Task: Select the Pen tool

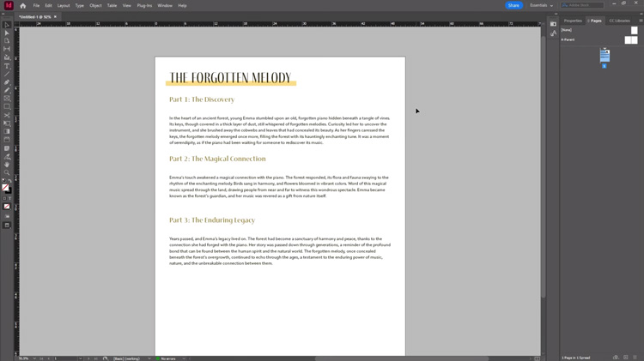Action: pos(7,82)
